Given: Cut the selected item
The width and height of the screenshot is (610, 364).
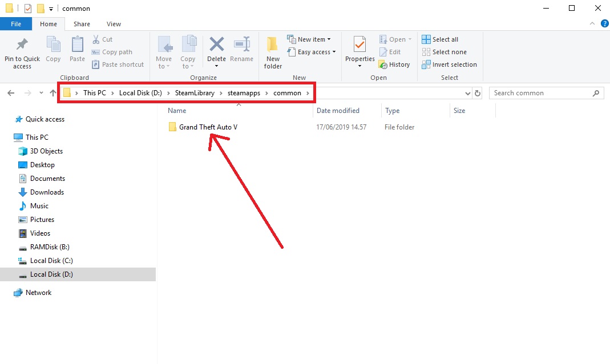Looking at the screenshot, I should coord(102,39).
